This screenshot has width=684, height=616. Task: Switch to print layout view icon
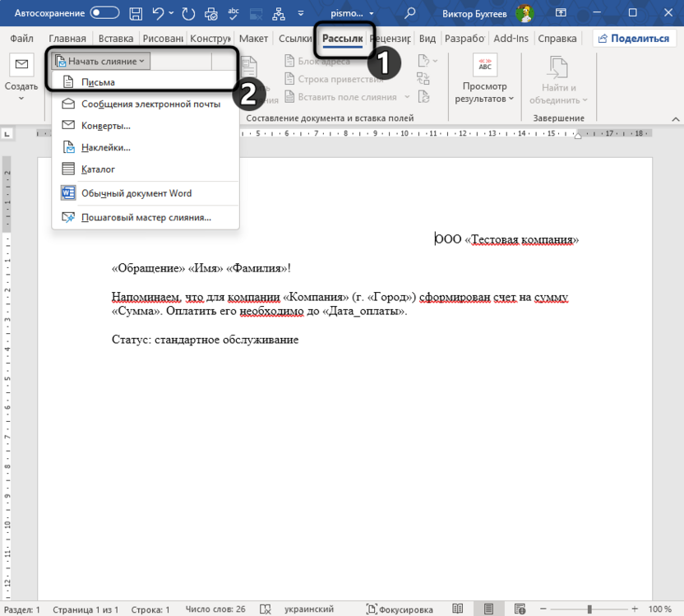click(488, 609)
